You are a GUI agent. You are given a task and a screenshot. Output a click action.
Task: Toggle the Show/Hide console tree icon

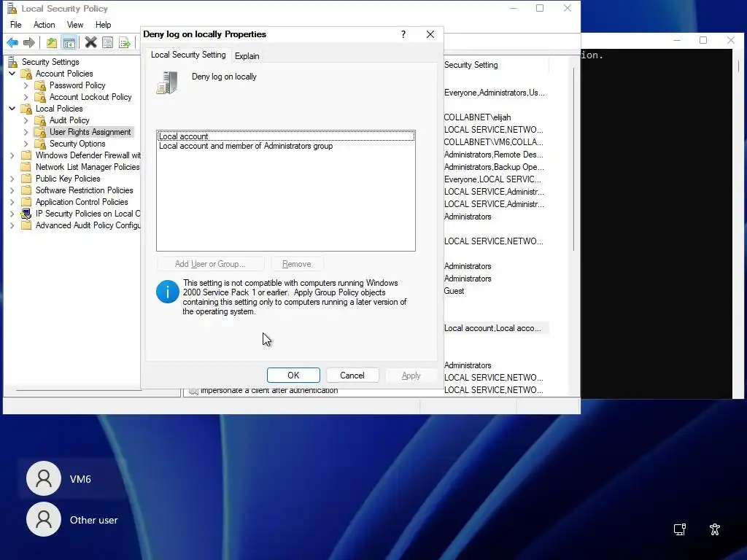[x=69, y=43]
